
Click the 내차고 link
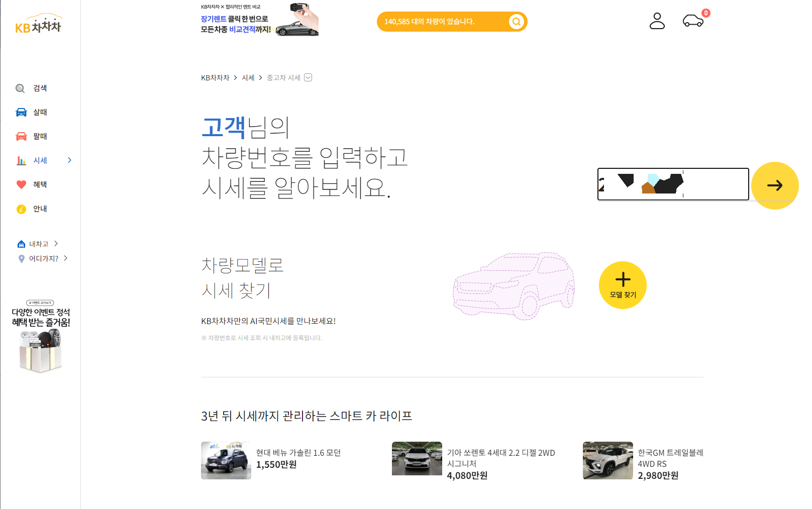point(39,244)
